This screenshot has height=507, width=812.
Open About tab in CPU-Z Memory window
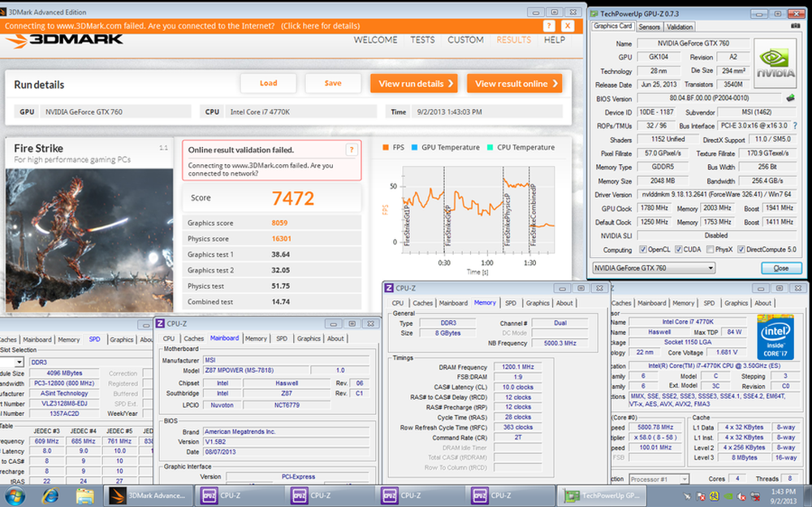point(564,303)
